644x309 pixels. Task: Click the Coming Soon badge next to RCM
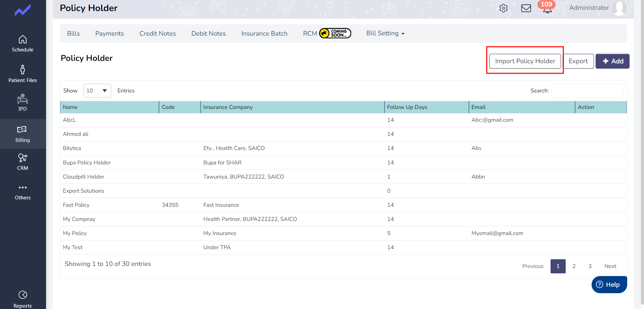pos(335,33)
